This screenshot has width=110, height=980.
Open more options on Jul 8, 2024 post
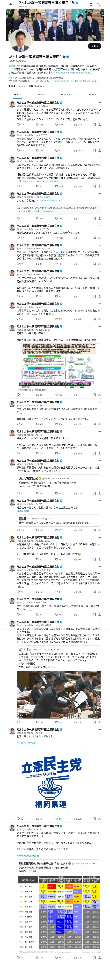[x=99, y=103]
